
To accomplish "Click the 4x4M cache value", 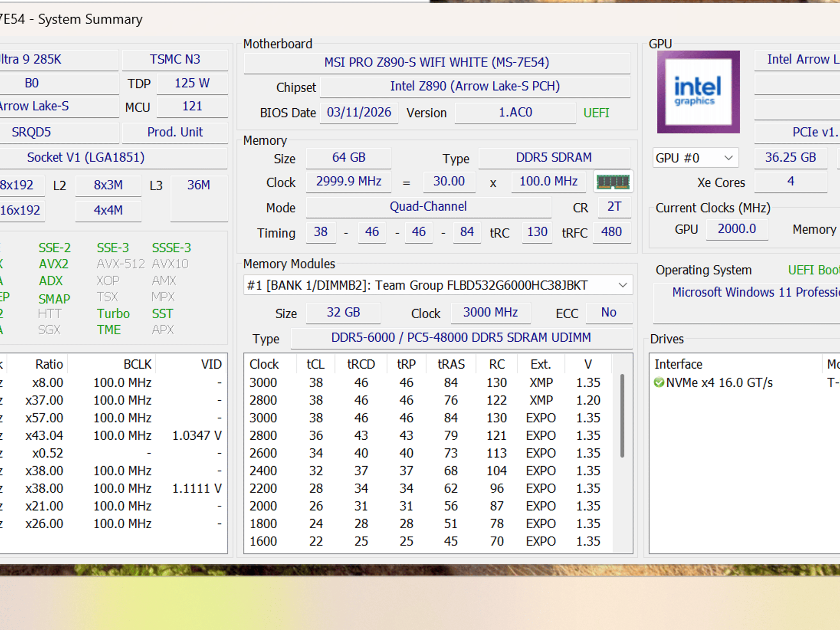I will click(108, 210).
